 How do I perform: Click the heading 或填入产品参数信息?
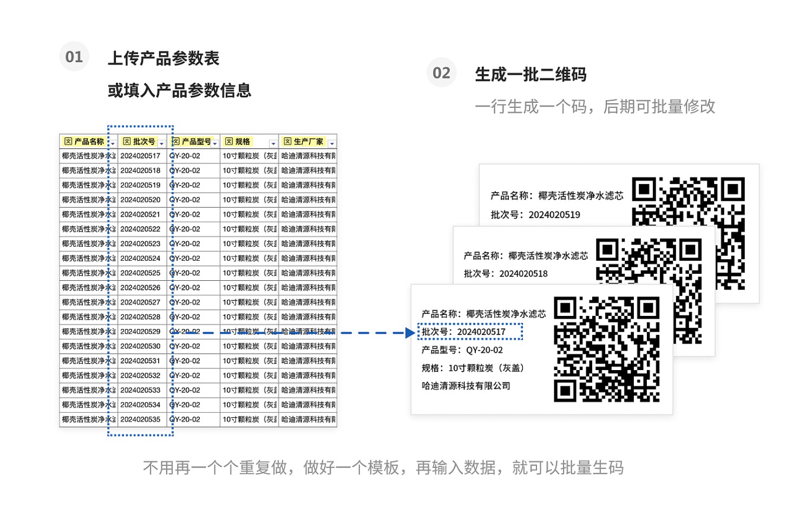tap(179, 90)
